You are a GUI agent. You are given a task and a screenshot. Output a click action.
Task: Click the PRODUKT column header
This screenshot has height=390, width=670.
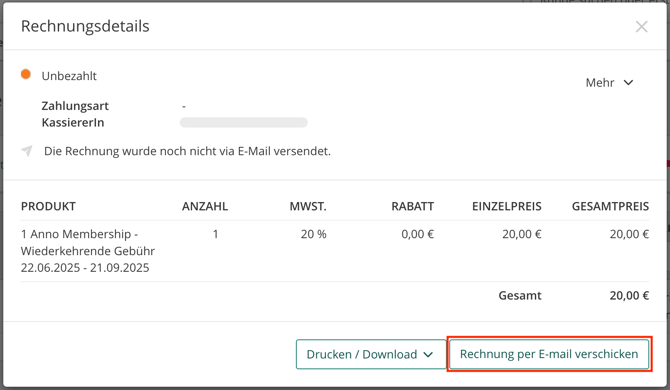tap(48, 206)
